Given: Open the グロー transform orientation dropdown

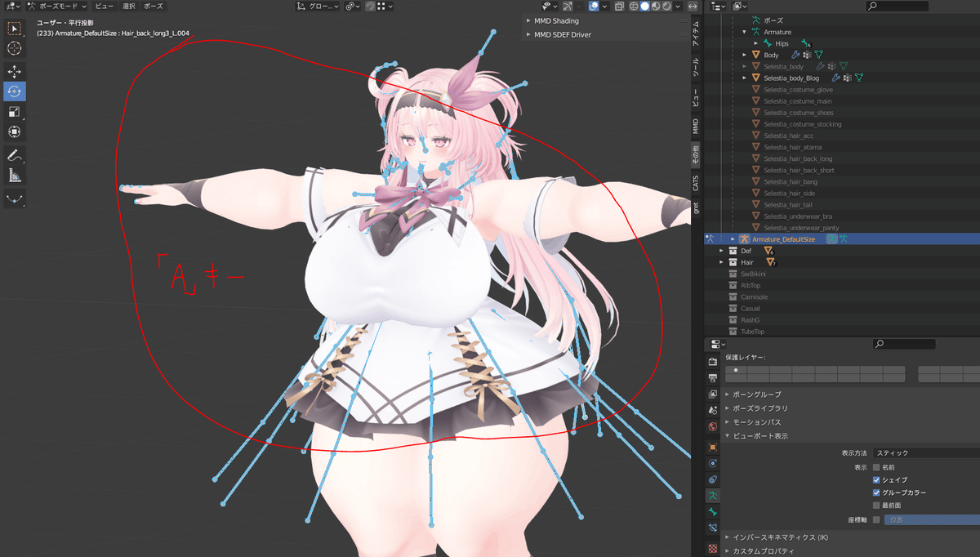Looking at the screenshot, I should pyautogui.click(x=318, y=6).
